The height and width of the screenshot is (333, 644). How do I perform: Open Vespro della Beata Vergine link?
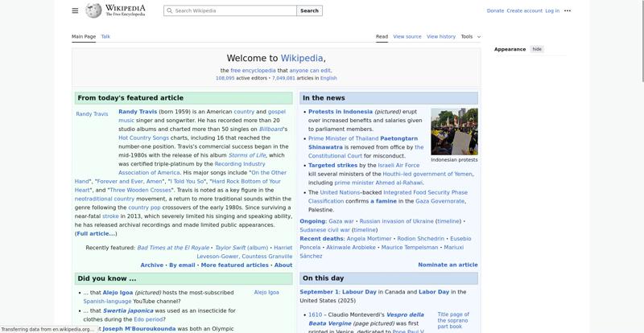tap(366, 319)
